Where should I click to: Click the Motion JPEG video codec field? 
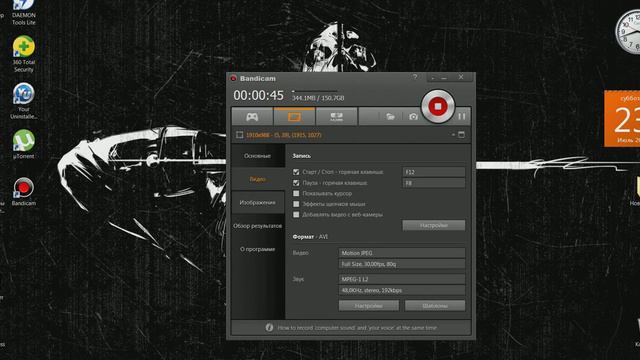point(402,253)
